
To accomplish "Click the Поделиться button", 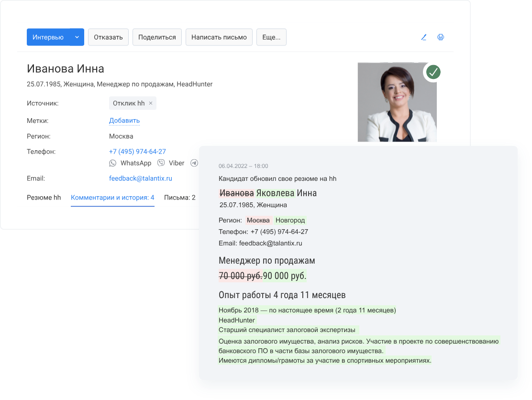I will (x=157, y=37).
